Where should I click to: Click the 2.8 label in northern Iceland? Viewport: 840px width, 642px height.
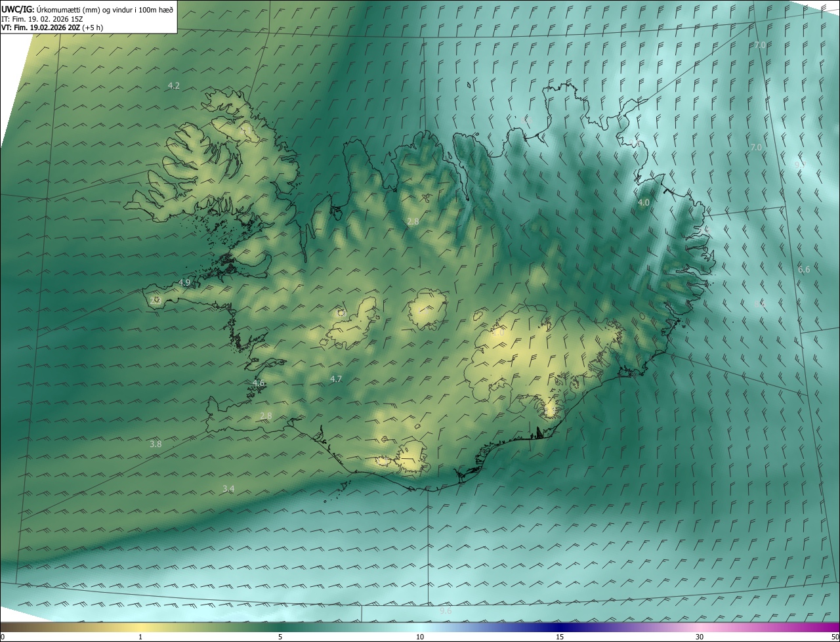pos(413,222)
